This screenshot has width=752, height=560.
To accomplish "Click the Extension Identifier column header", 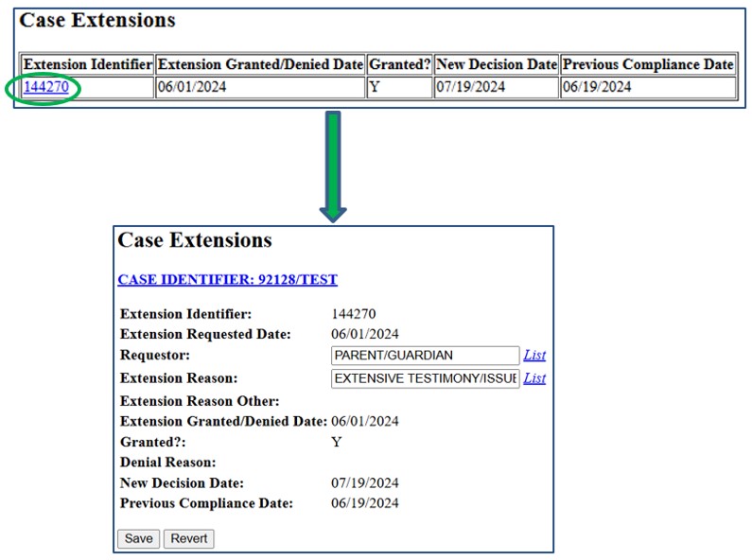I will [x=88, y=64].
